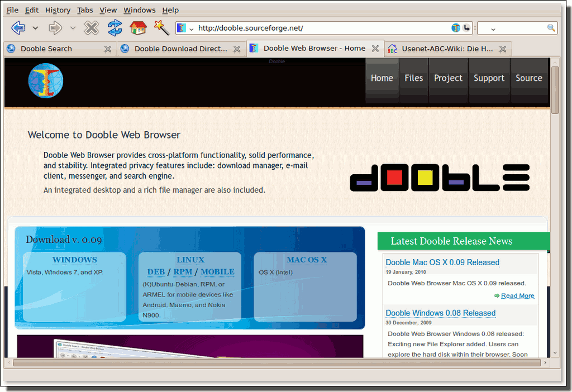
Task: Reload the page with the refresh icon
Action: point(115,27)
